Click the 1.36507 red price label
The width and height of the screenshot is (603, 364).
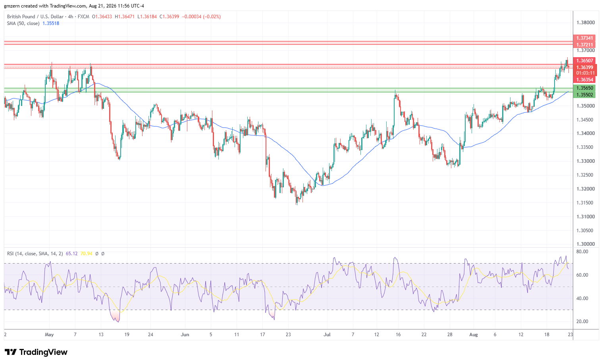584,61
